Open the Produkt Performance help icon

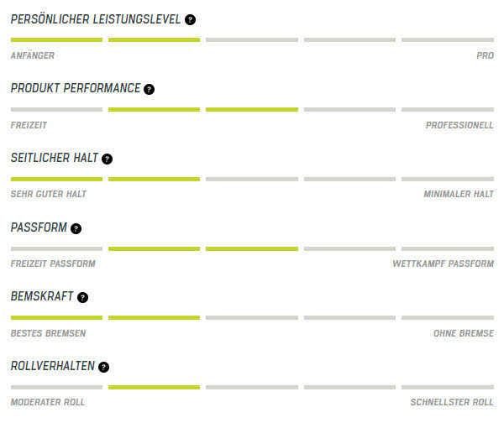click(x=149, y=89)
